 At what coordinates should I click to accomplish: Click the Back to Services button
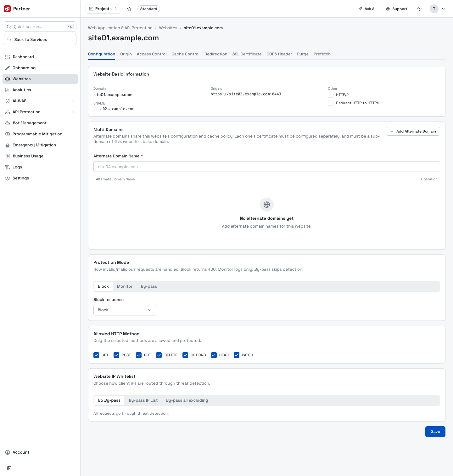pyautogui.click(x=40, y=40)
